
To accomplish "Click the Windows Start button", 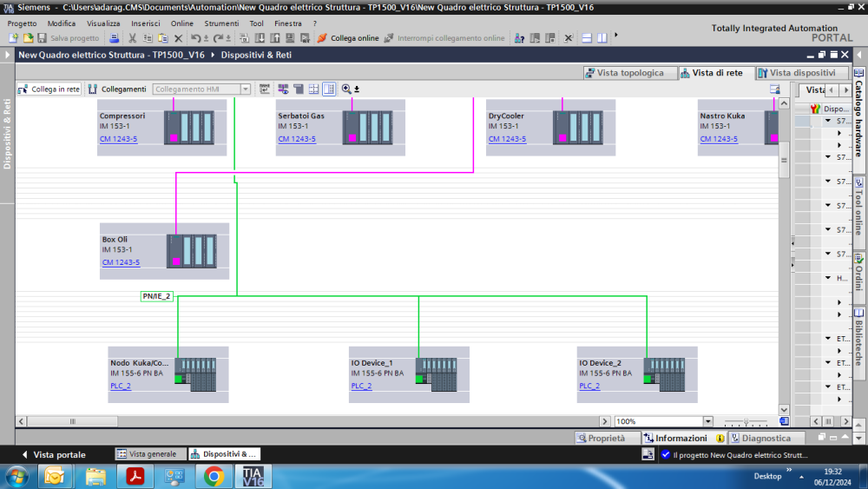I will (x=16, y=476).
